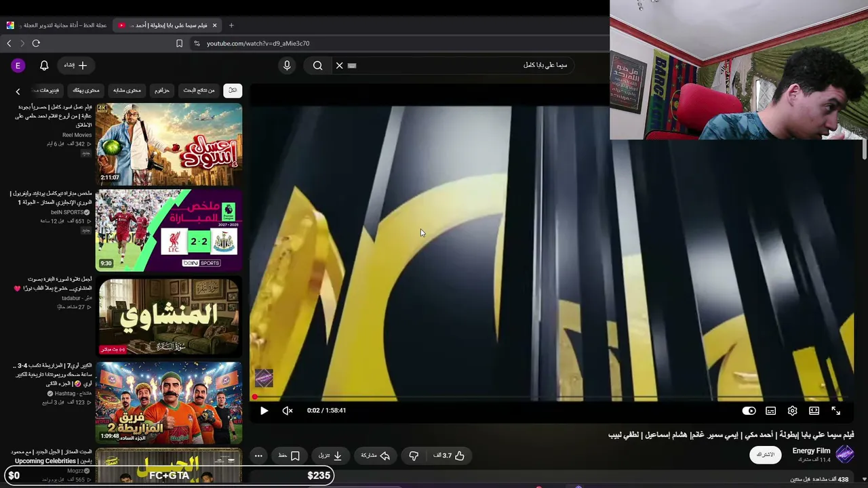Select the محتوى مشابه filter chip

click(x=127, y=90)
